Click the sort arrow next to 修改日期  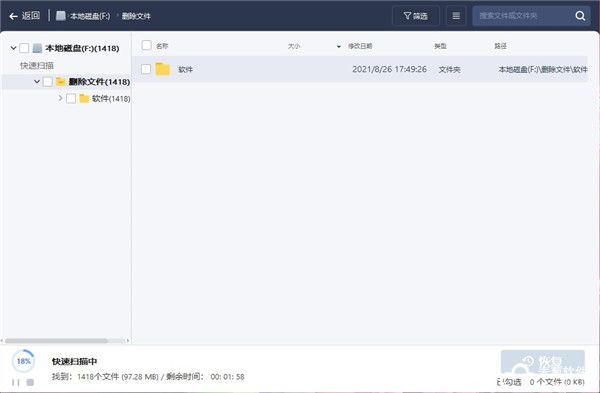(339, 47)
